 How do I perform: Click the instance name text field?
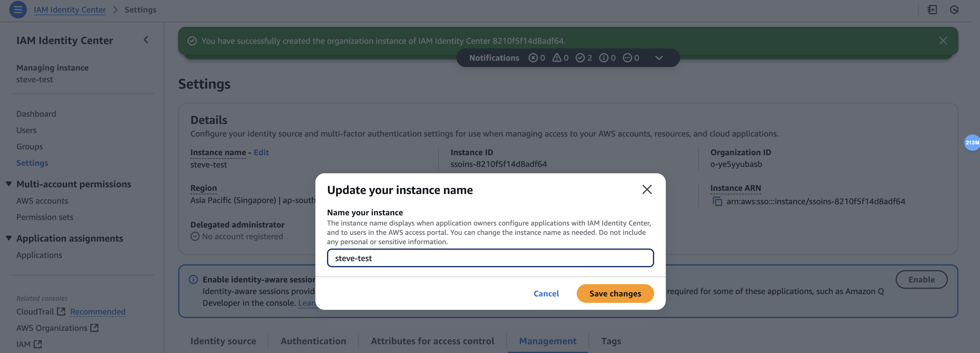490,258
